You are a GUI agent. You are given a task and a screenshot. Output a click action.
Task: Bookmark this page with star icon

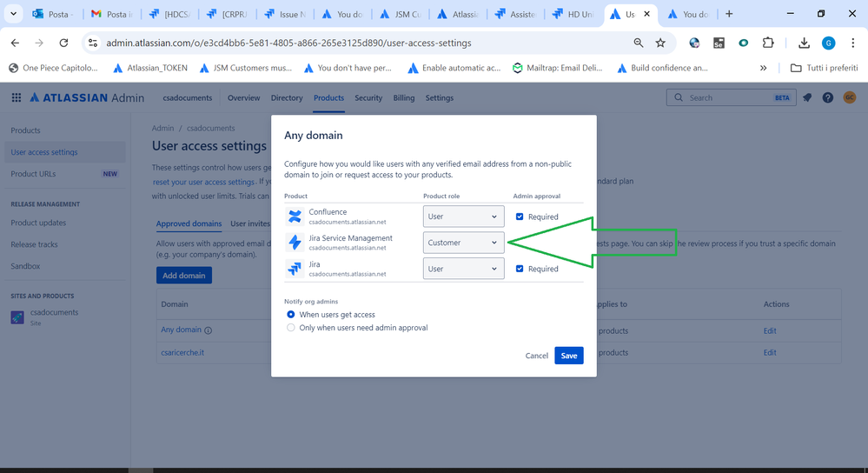pos(660,43)
